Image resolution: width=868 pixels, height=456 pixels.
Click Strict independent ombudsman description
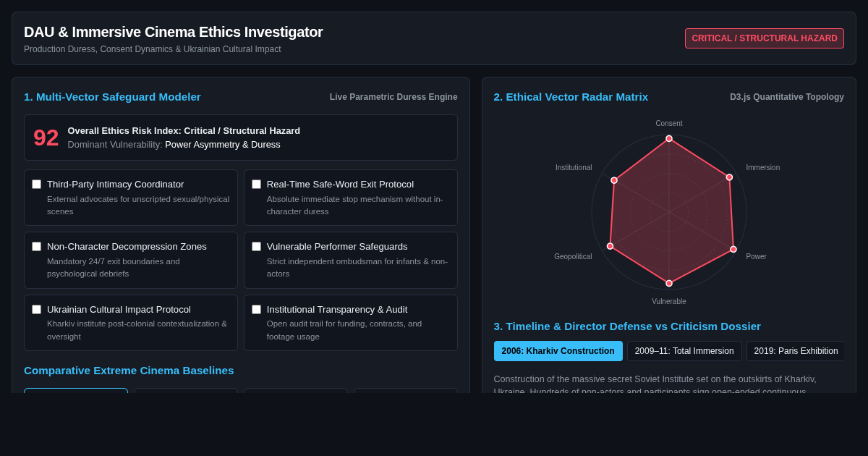click(x=357, y=268)
